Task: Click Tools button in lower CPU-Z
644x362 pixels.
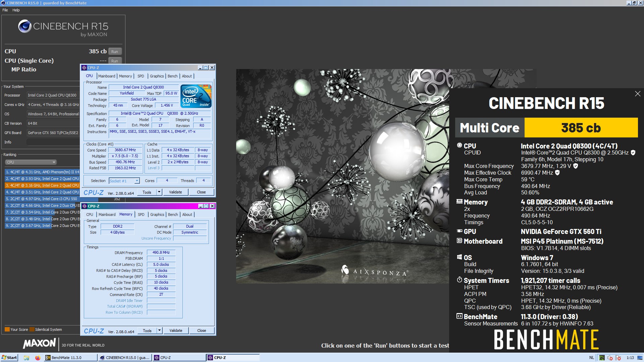Action: 147,330
